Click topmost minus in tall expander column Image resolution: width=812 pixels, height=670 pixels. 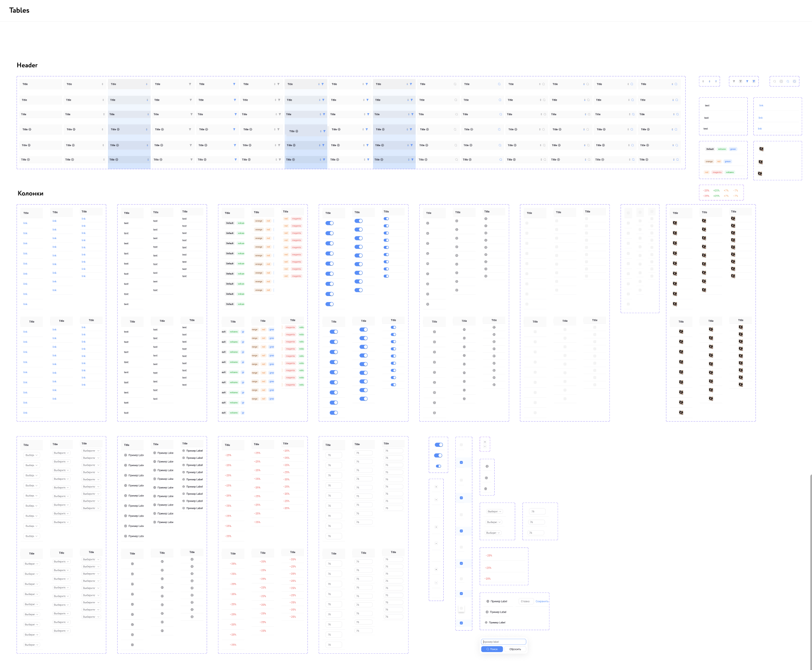click(x=436, y=500)
